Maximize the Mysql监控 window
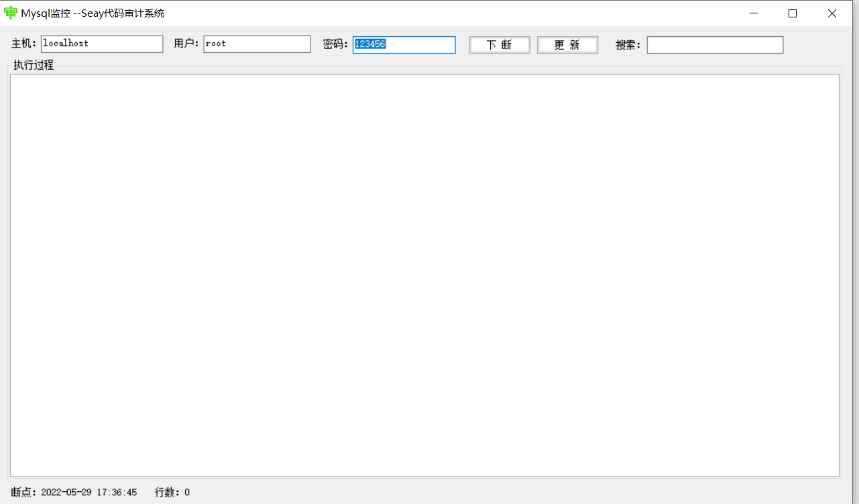The width and height of the screenshot is (859, 504). tap(792, 13)
